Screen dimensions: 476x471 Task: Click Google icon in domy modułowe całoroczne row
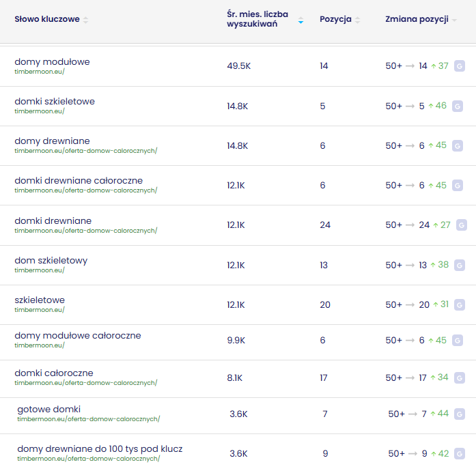(458, 340)
